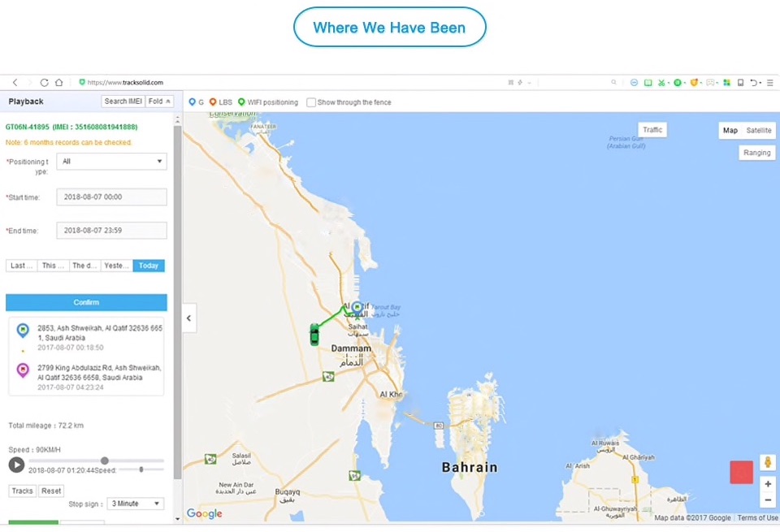Click the blue start location pin icon
The image size is (780, 532).
[x=23, y=331]
